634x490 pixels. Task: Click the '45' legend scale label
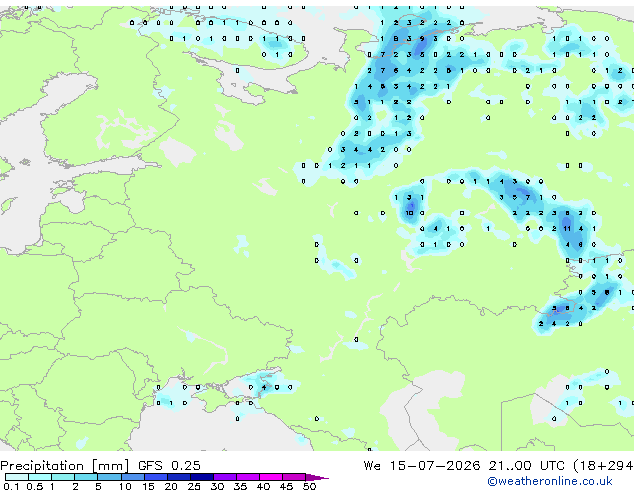pyautogui.click(x=286, y=486)
